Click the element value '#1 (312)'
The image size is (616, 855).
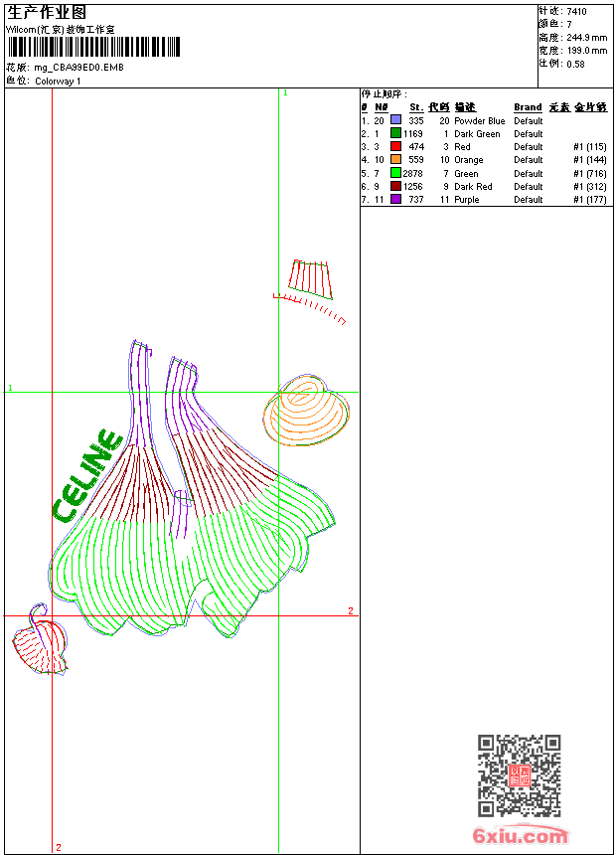590,187
